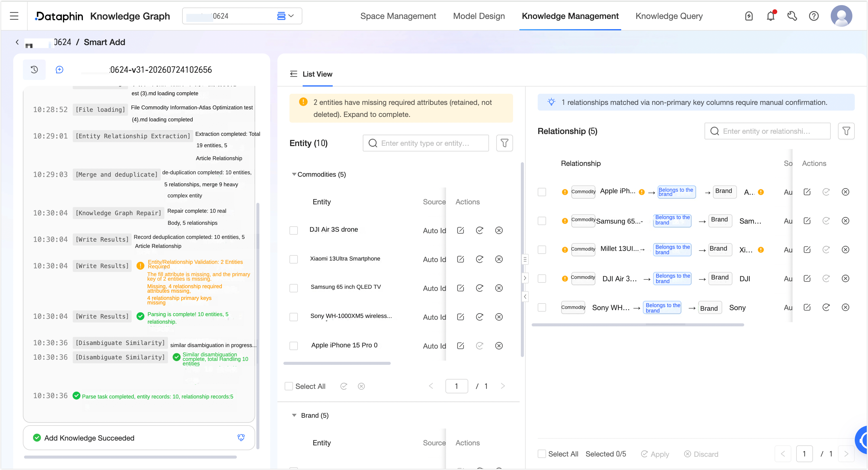Check the DJI Air 3S drone entity checkbox
The height and width of the screenshot is (470, 868).
tap(294, 230)
